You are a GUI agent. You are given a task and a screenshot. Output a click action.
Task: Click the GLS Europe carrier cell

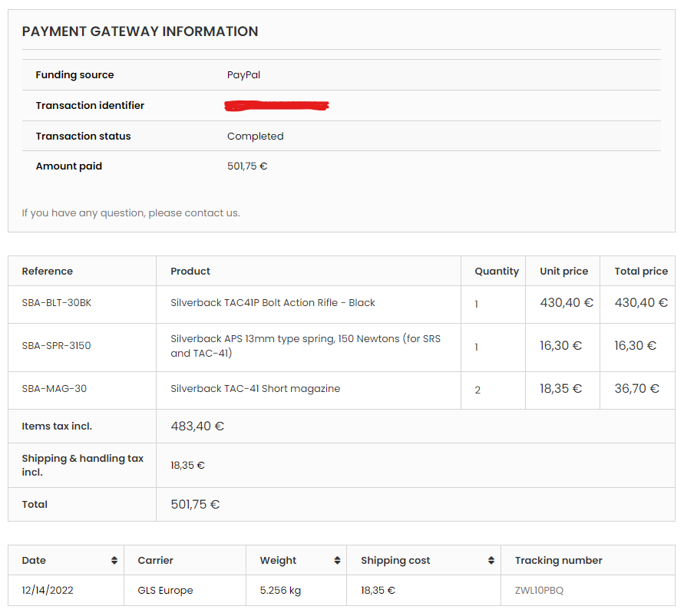[x=165, y=591]
